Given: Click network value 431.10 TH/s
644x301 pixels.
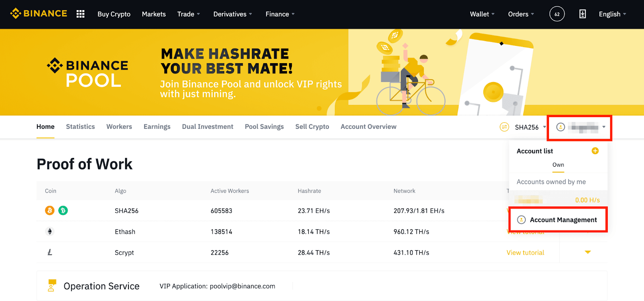Looking at the screenshot, I should tap(411, 253).
